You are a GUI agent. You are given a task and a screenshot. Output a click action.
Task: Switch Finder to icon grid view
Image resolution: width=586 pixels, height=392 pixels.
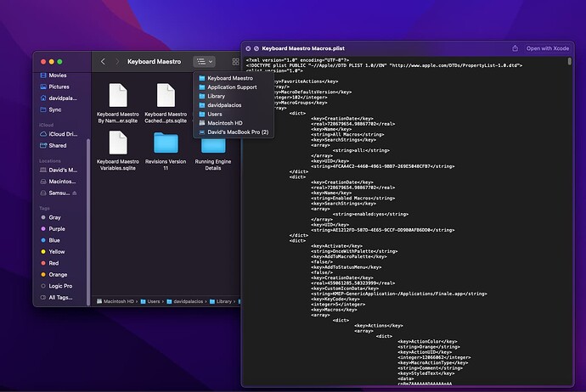click(235, 62)
